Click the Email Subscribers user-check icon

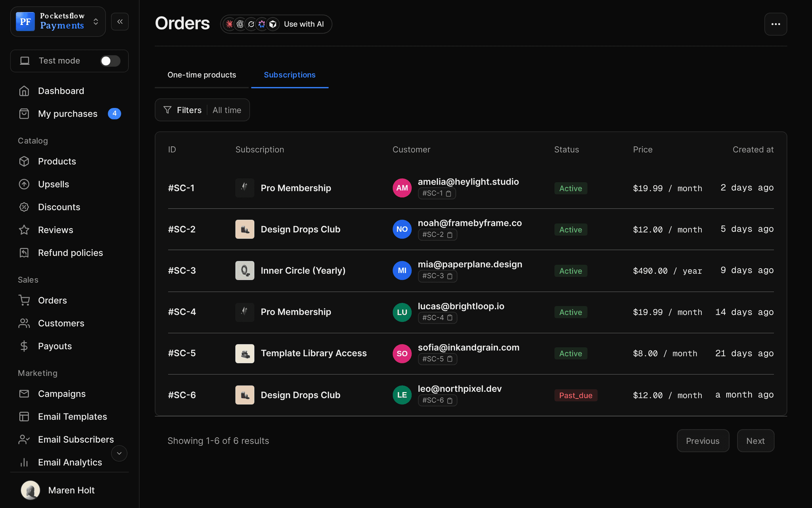click(x=24, y=439)
